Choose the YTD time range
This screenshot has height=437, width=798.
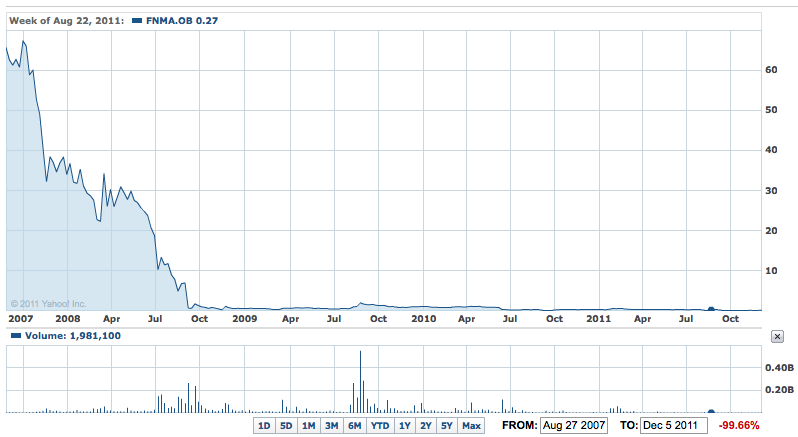pos(380,425)
